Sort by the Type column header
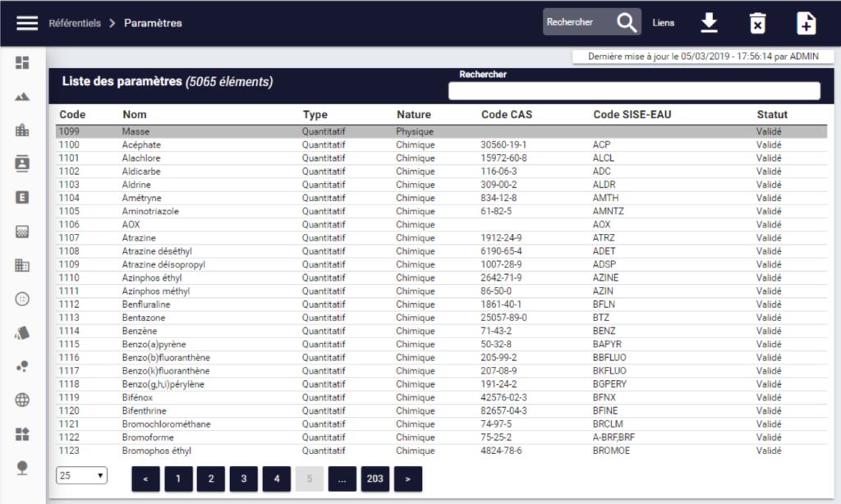Viewport: 841px width, 504px height. point(315,115)
